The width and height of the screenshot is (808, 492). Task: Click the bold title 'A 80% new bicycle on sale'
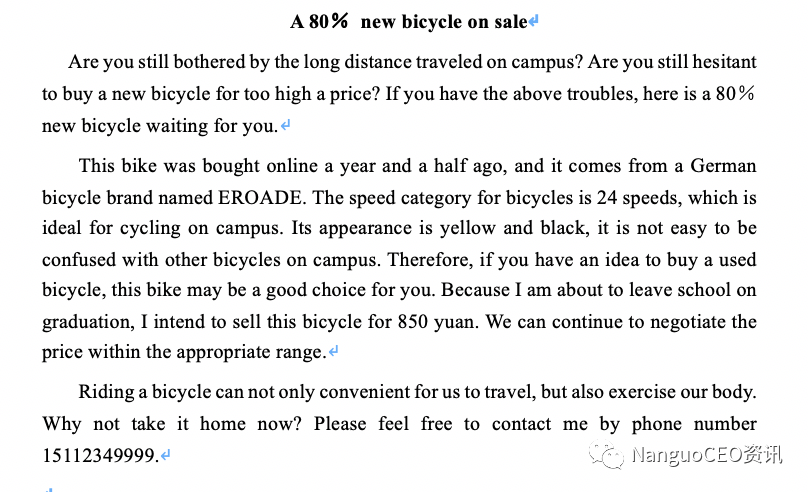[409, 22]
